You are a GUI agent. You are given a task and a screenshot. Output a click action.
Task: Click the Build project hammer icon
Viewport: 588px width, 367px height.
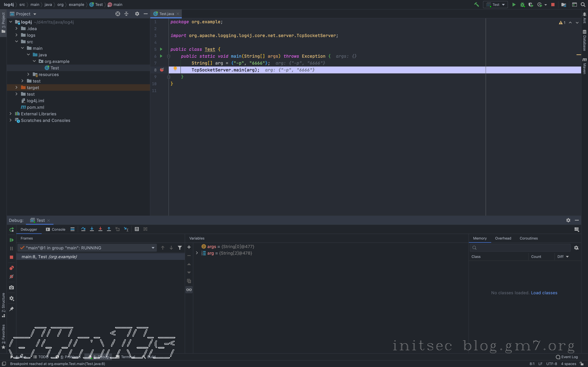[476, 5]
